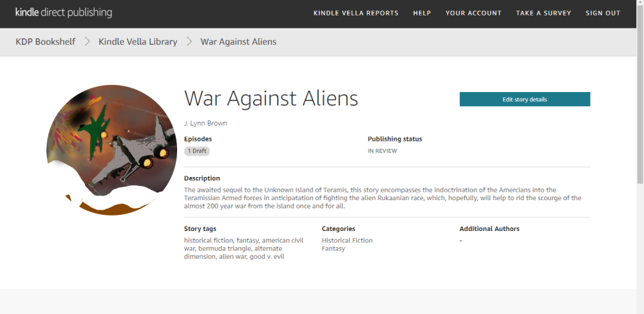
Task: Select the Take a Survey link
Action: [543, 14]
